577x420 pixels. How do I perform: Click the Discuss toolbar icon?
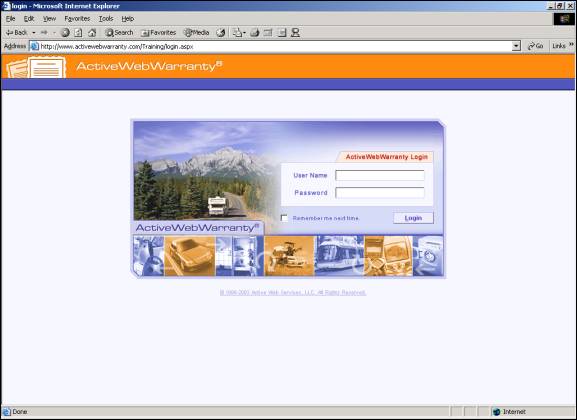tap(282, 33)
